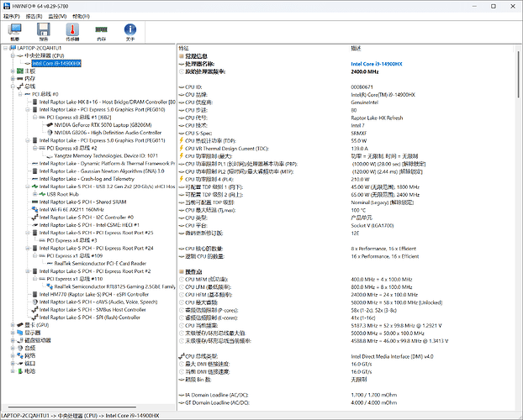The image size is (523, 420).
Task: Select RealTek RTL8125 Gaming 2.5GbE entry
Action: point(114,286)
